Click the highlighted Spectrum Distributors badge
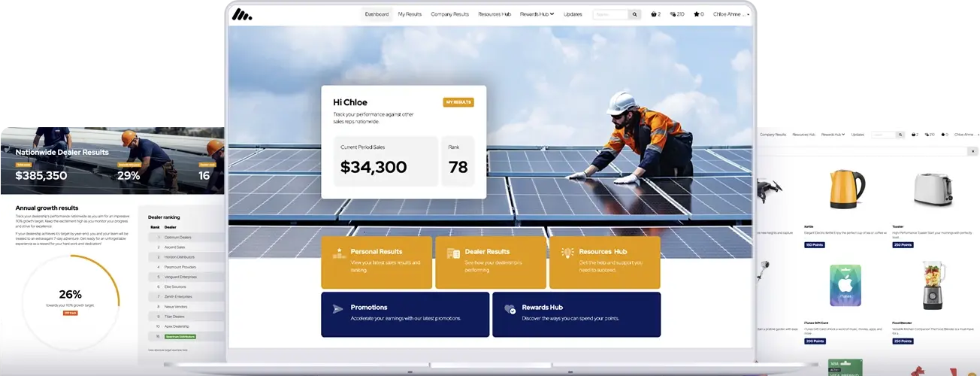This screenshot has width=980, height=376. point(180,337)
